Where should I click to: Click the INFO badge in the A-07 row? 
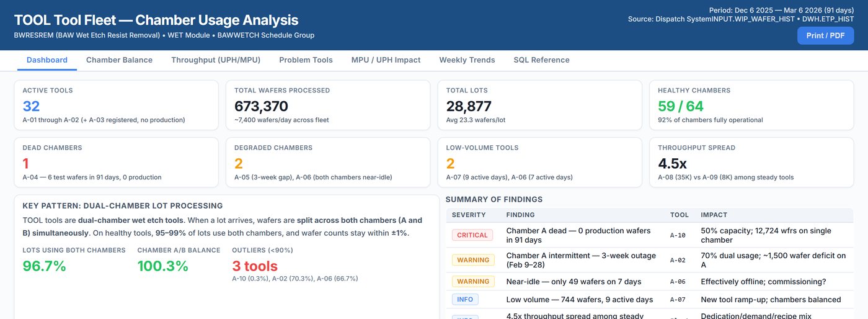tap(465, 299)
